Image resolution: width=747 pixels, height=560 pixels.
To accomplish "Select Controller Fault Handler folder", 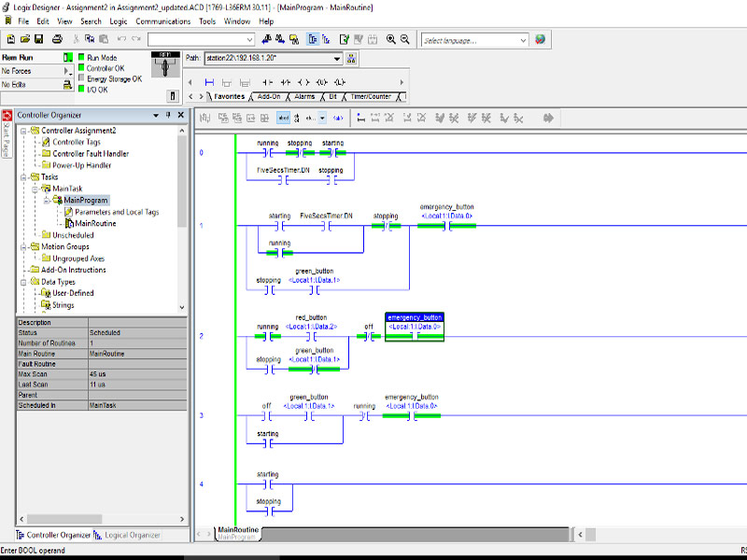I will [x=91, y=154].
